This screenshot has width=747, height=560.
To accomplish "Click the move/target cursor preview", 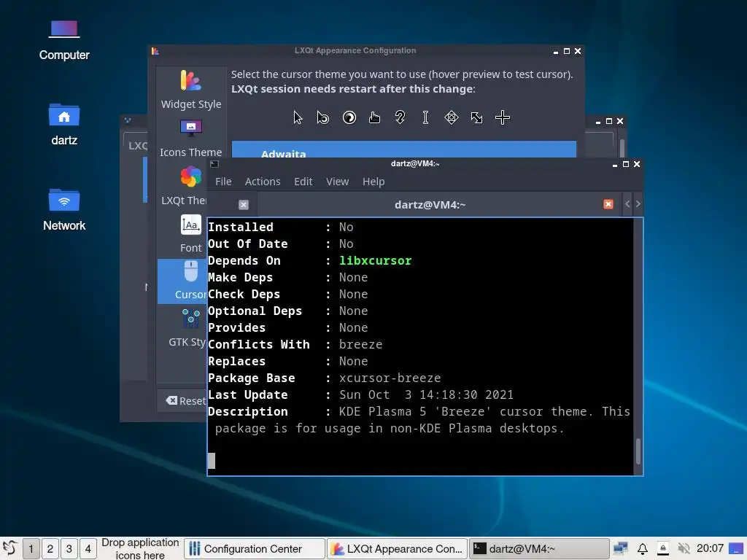I will [451, 117].
